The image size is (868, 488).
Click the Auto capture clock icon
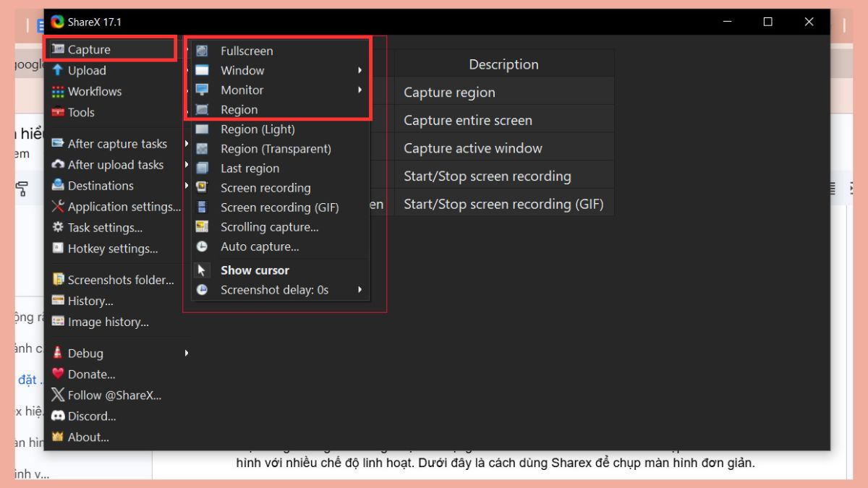203,247
